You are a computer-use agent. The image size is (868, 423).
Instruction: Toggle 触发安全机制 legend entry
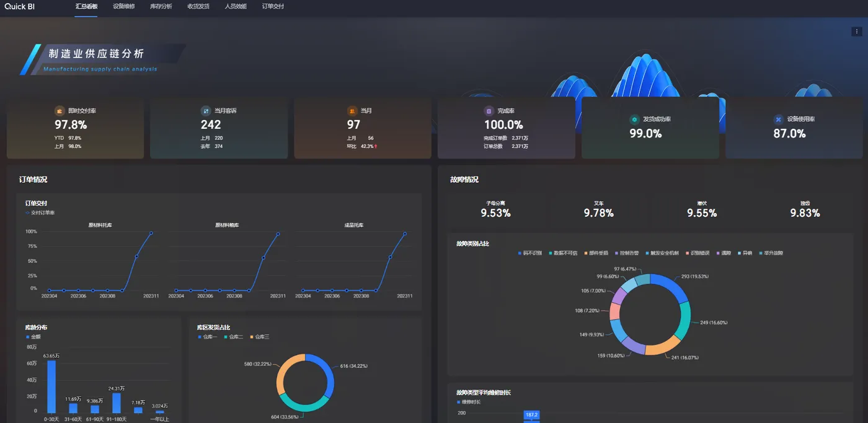662,253
